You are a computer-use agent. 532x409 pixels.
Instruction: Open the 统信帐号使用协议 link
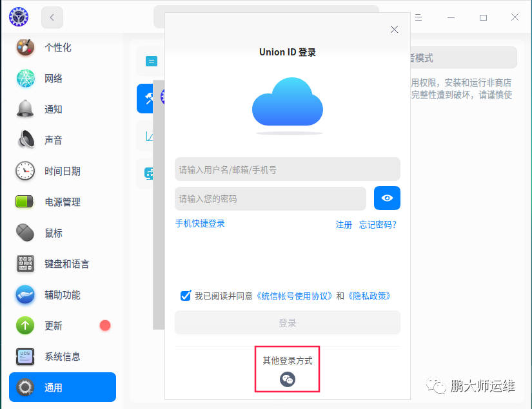pos(294,296)
